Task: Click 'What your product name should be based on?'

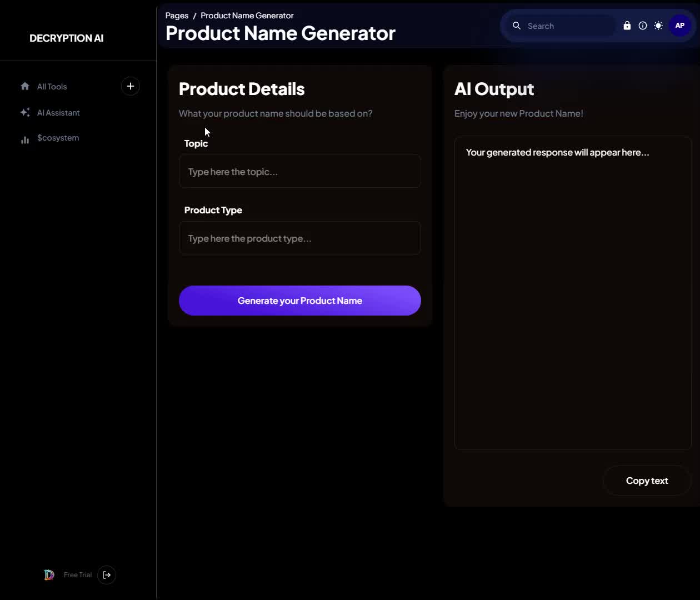Action: coord(276,113)
